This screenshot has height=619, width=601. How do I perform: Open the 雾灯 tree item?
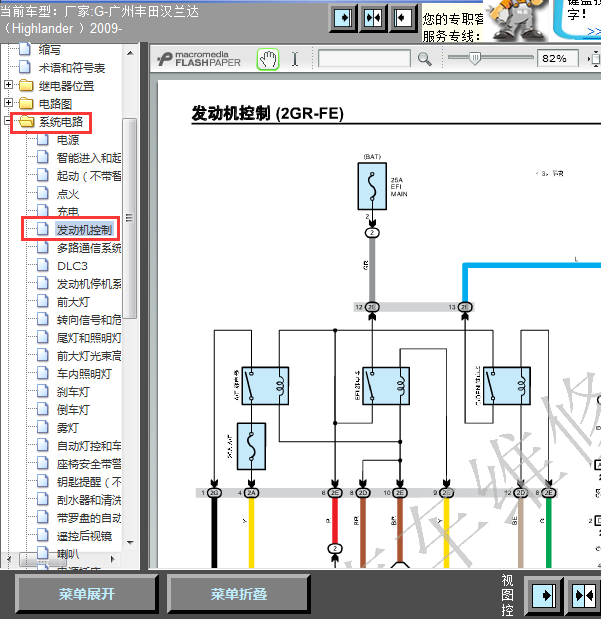(x=68, y=428)
